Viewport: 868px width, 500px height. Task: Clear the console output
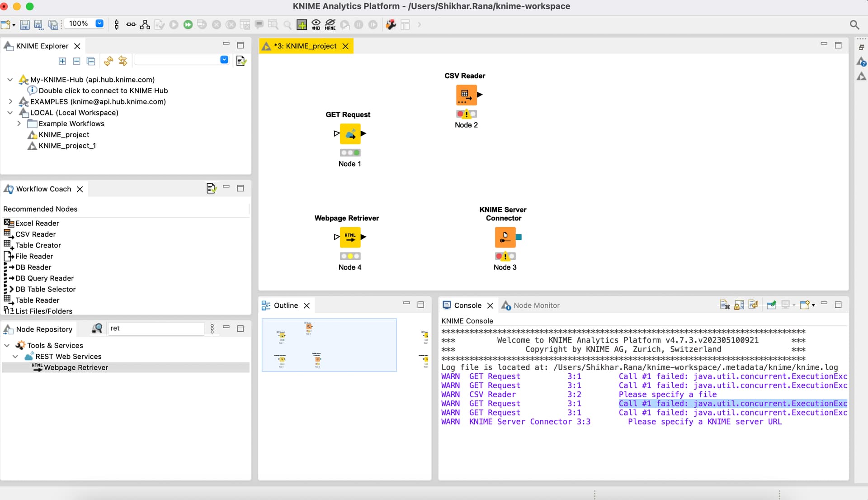coord(725,305)
